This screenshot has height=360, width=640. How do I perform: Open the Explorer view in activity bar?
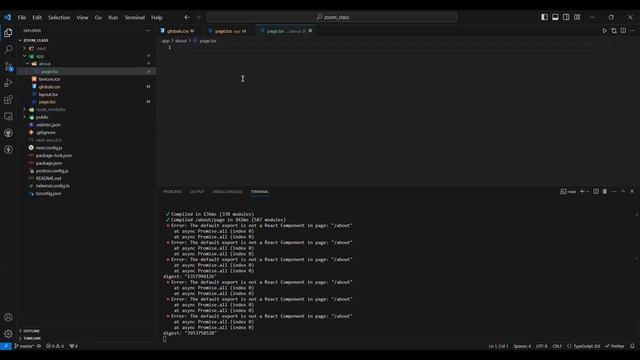pyautogui.click(x=8, y=33)
